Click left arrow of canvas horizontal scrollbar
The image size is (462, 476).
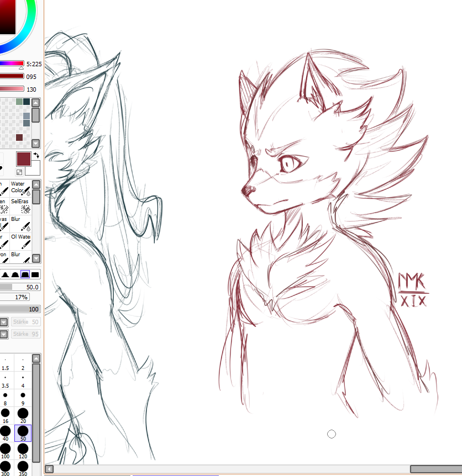(49, 469)
